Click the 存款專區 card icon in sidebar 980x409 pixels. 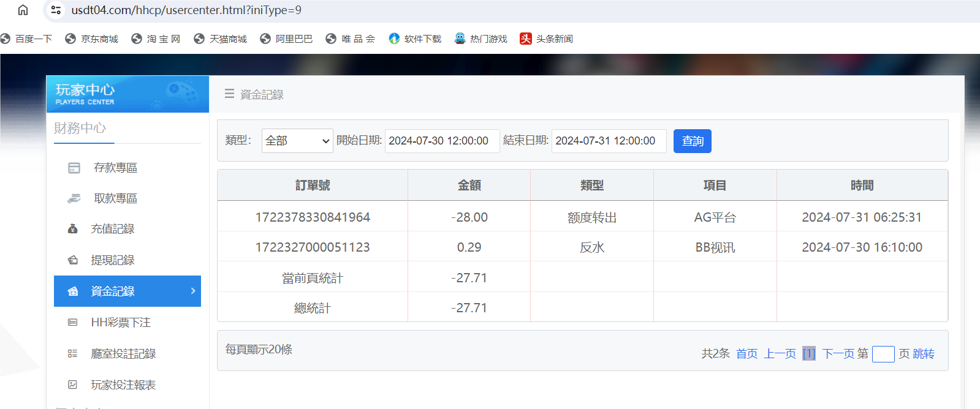[74, 168]
